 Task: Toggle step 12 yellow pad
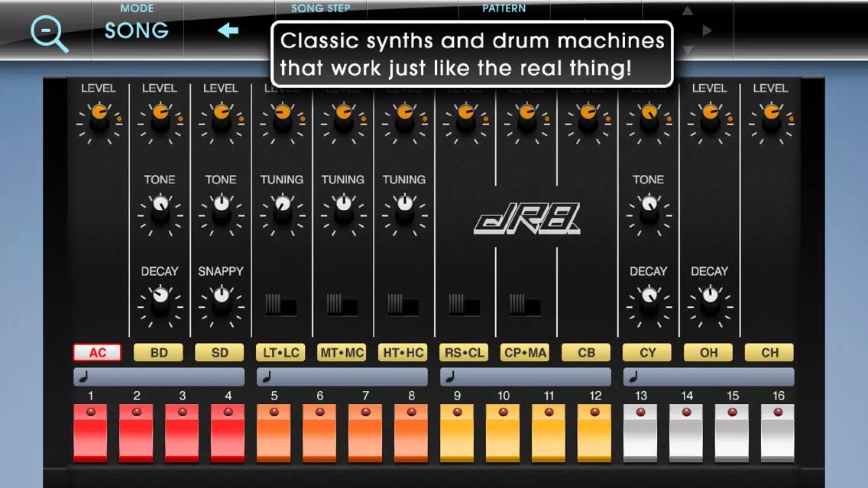pyautogui.click(x=594, y=433)
